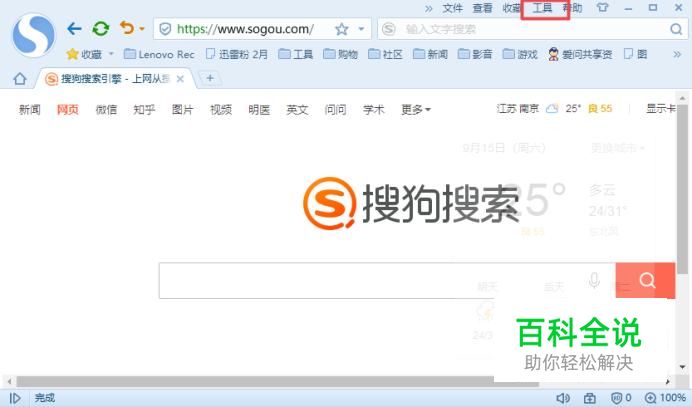
Task: Click the 江苏 南京 weather location
Action: point(518,109)
